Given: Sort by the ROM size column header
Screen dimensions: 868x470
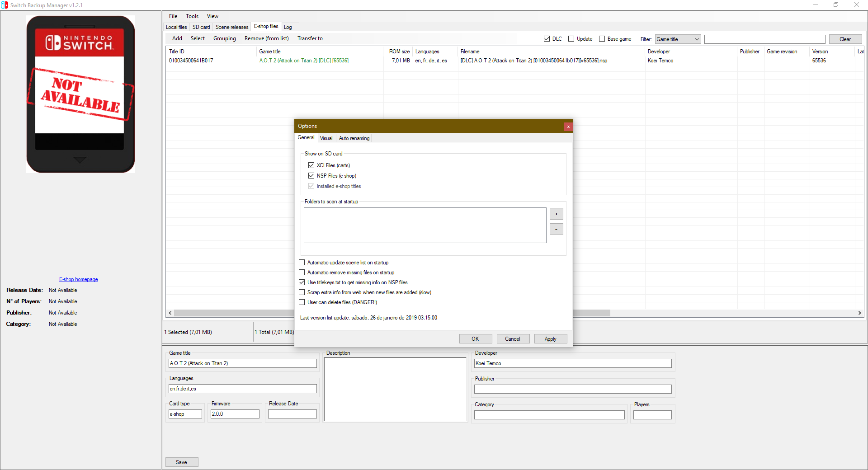Looking at the screenshot, I should pyautogui.click(x=398, y=52).
